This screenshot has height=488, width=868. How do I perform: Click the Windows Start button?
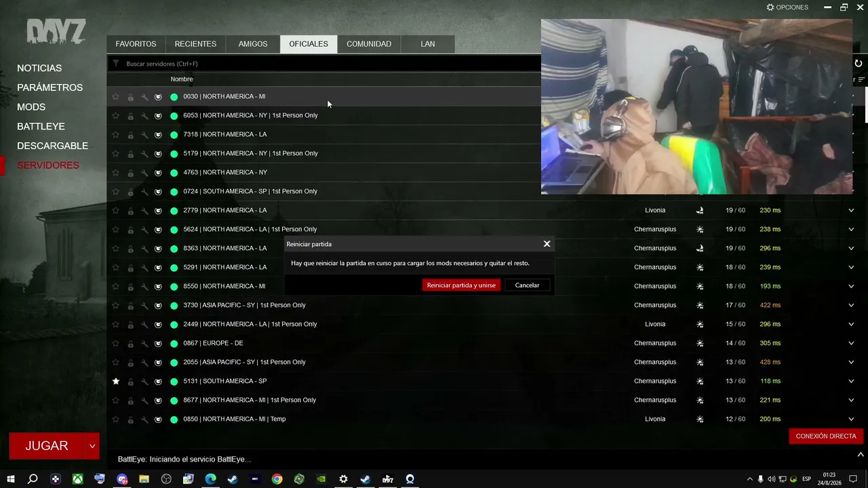tap(11, 479)
